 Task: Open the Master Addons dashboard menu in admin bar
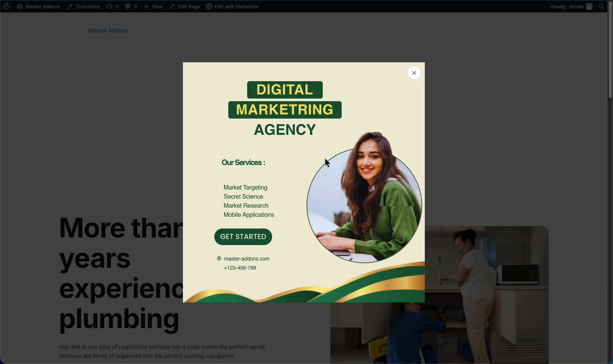coord(39,6)
